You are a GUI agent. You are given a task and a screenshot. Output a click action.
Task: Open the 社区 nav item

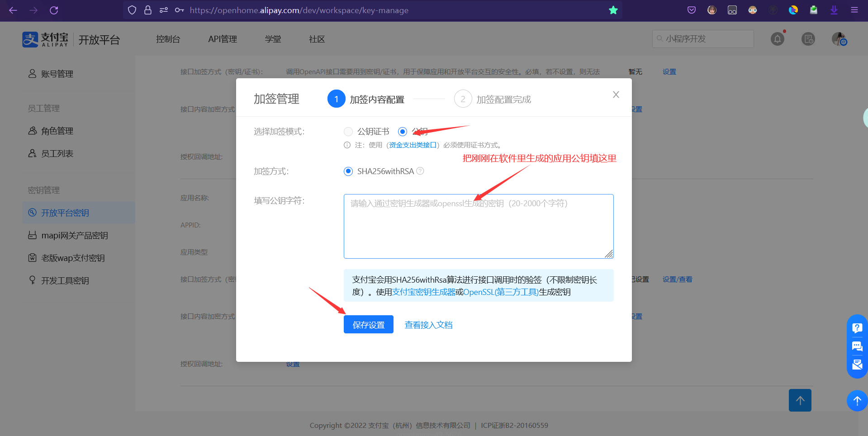317,39
